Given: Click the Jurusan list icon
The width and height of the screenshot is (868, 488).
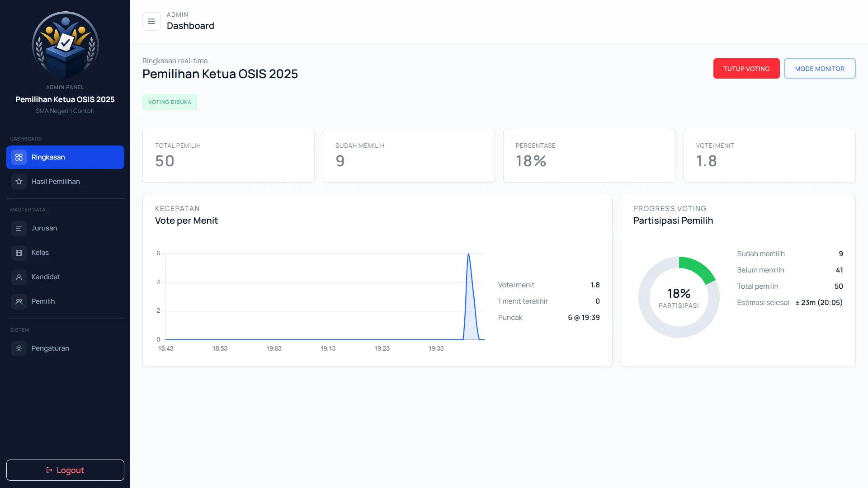Looking at the screenshot, I should (x=19, y=229).
